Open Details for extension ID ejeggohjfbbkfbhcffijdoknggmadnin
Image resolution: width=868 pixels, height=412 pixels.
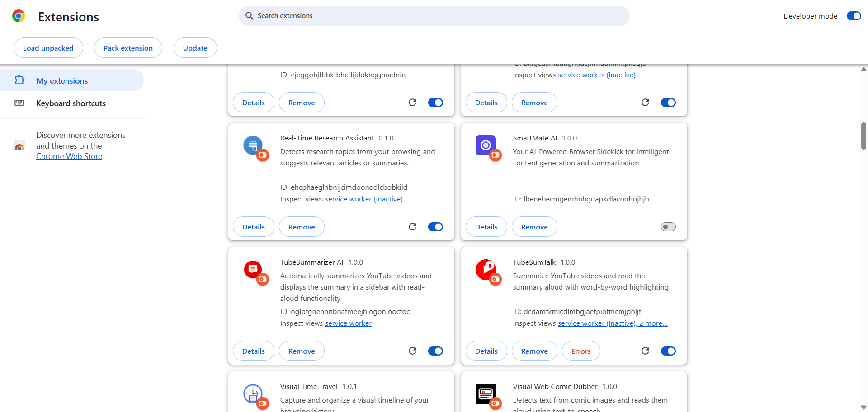point(254,103)
